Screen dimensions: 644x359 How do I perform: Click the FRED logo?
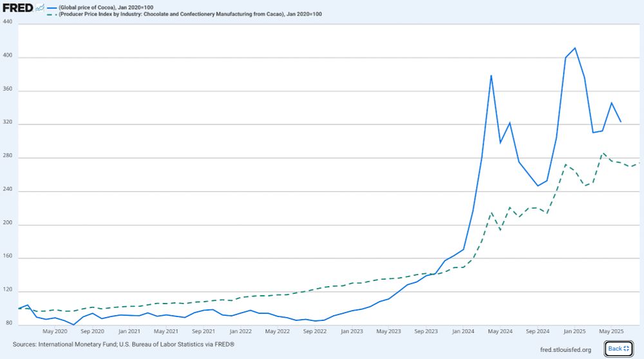(x=23, y=7)
